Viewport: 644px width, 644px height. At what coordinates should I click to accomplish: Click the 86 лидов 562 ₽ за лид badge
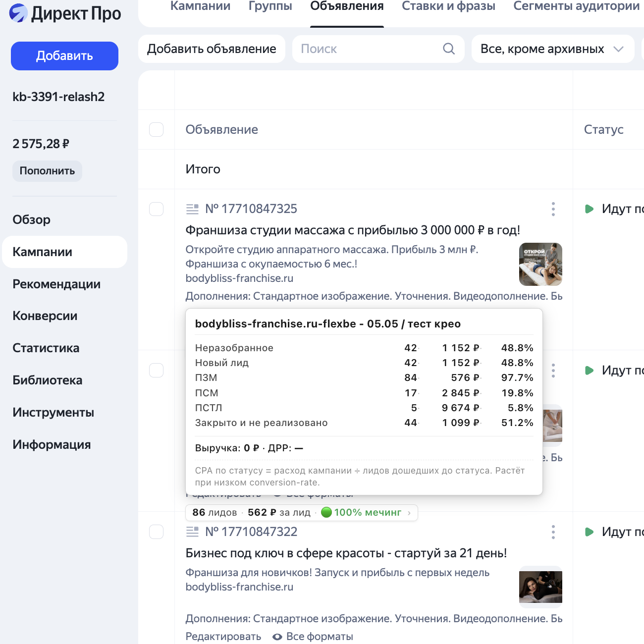coord(302,513)
